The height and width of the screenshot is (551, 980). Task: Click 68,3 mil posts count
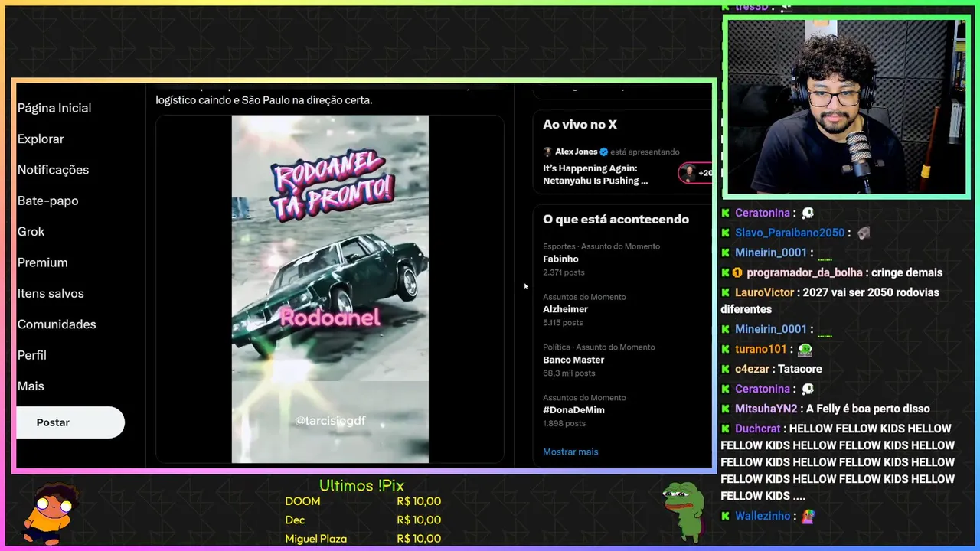coord(569,373)
